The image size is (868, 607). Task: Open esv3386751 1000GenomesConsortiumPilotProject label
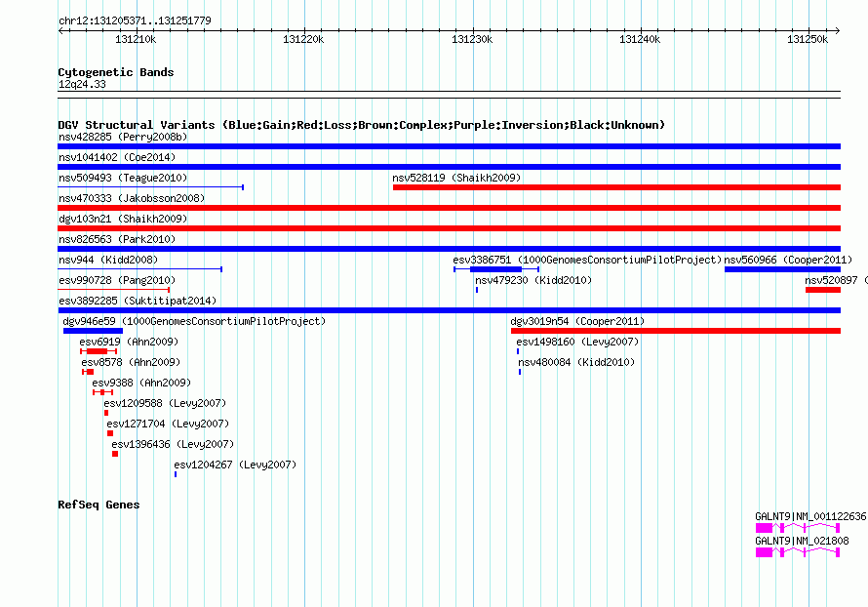587,260
